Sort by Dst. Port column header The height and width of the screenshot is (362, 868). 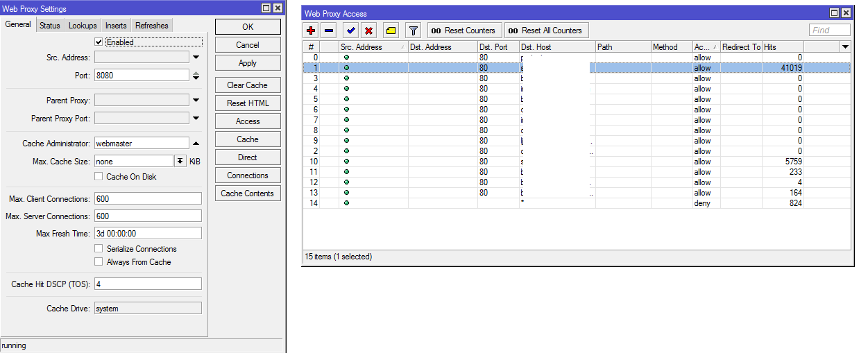point(498,47)
